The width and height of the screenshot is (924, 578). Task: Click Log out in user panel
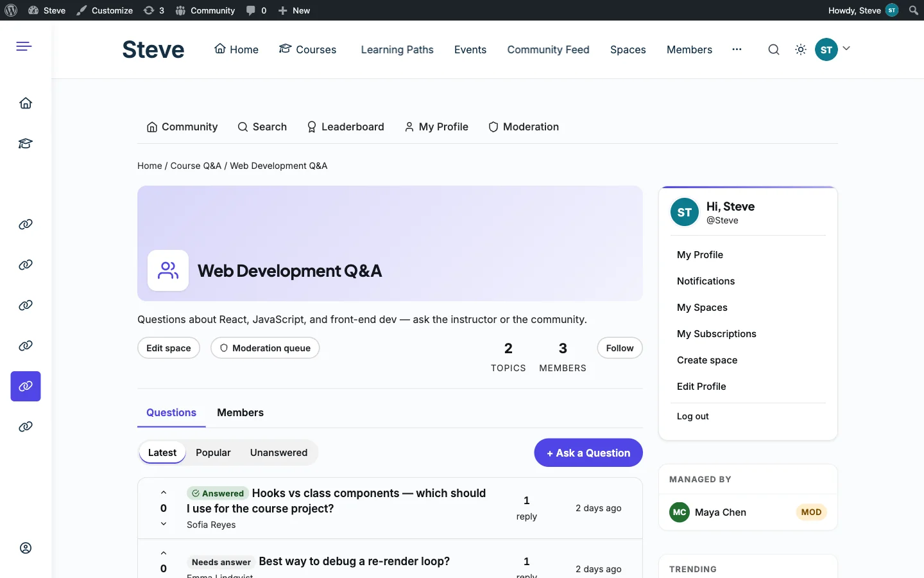point(692,416)
